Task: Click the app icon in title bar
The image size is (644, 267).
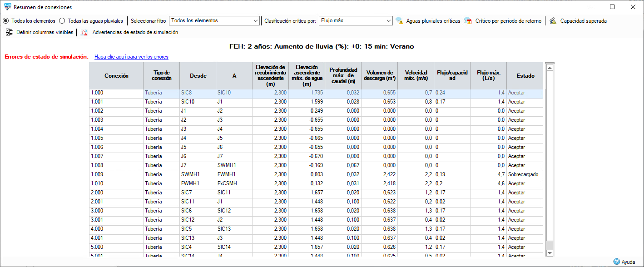Action: click(x=7, y=7)
